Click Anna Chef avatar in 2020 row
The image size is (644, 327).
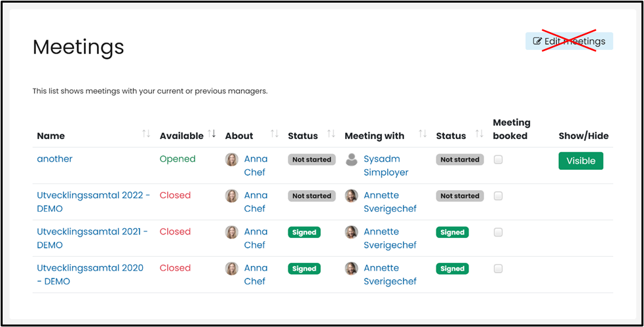(x=232, y=268)
